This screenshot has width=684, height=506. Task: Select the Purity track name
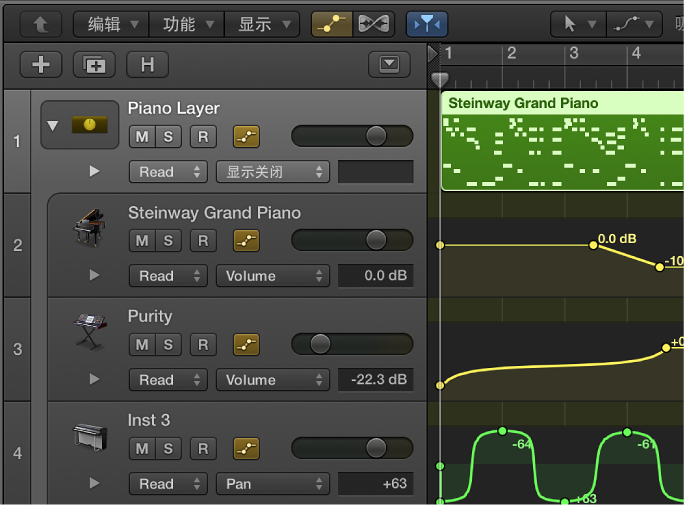(150, 316)
